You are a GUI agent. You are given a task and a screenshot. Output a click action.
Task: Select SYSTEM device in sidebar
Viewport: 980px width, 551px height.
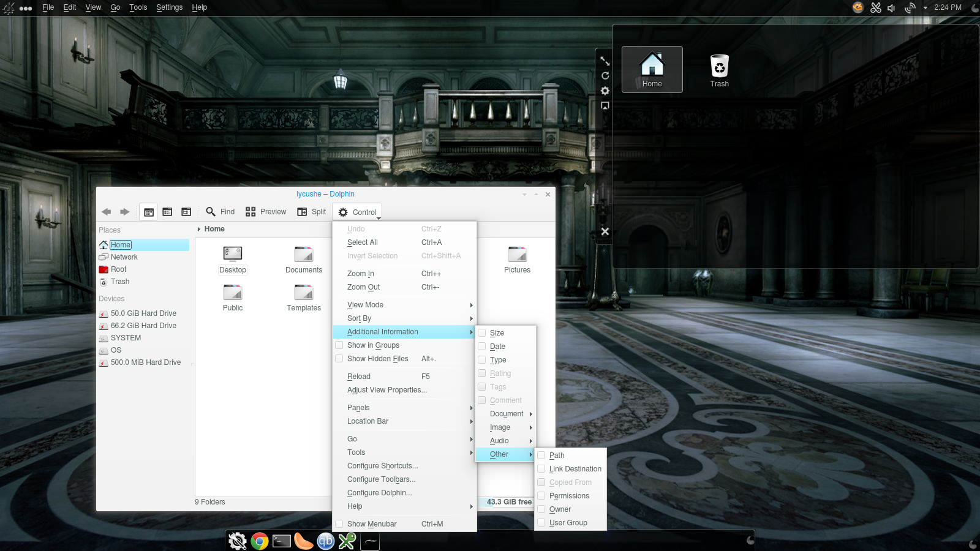[x=143, y=338]
